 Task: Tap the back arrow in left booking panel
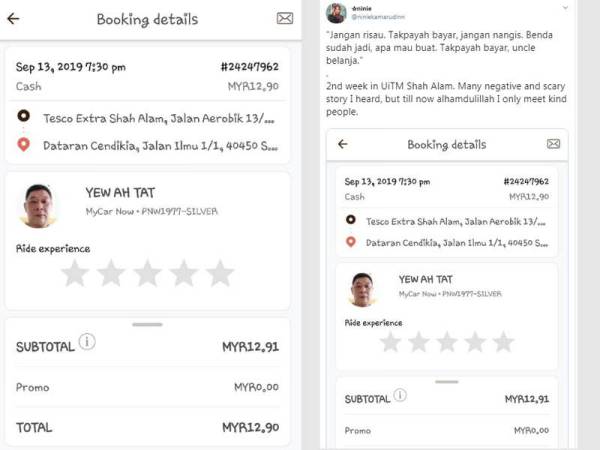tap(14, 18)
